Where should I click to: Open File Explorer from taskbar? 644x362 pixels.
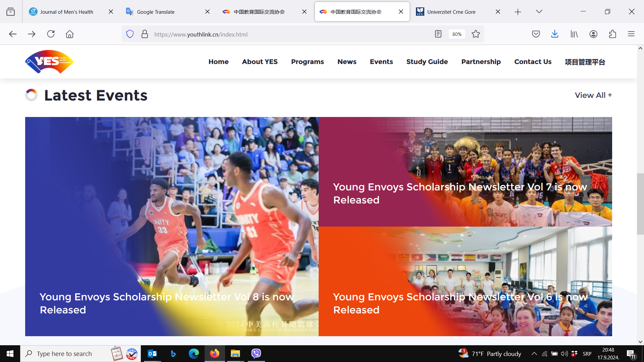(235, 354)
